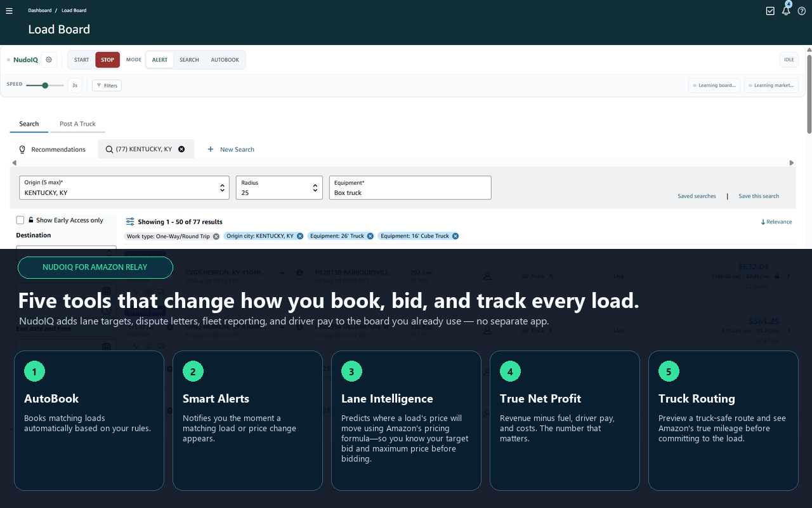Image resolution: width=812 pixels, height=508 pixels.
Task: Open the Filters button in NudoIQ bar
Action: pos(107,85)
